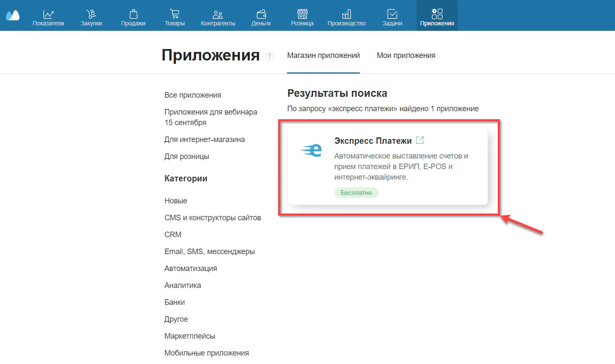The height and width of the screenshot is (364, 615).
Task: Open the Контрагенты people icon
Action: 218,11
